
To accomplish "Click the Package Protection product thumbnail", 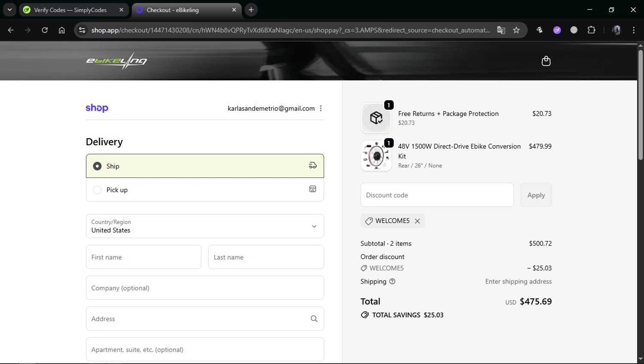I will pos(376,118).
